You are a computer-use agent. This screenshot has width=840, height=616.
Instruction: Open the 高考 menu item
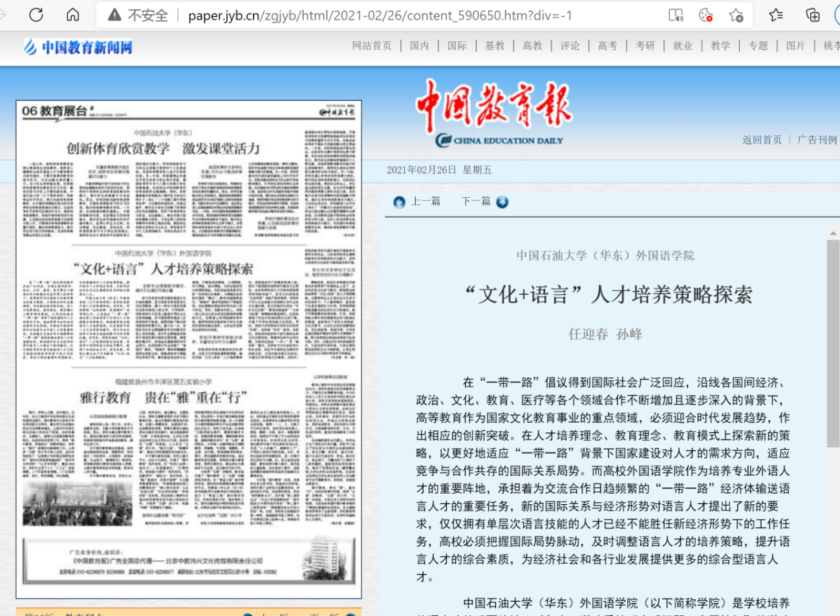tap(607, 46)
